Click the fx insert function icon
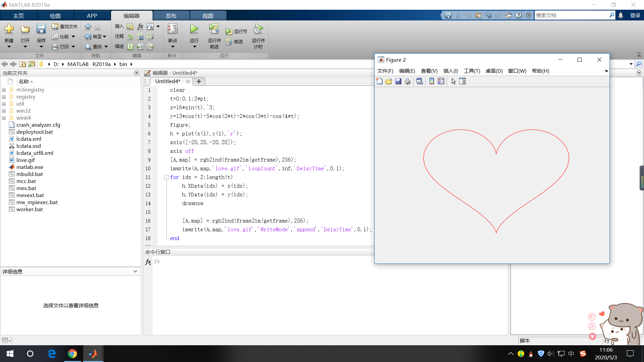 [x=140, y=26]
